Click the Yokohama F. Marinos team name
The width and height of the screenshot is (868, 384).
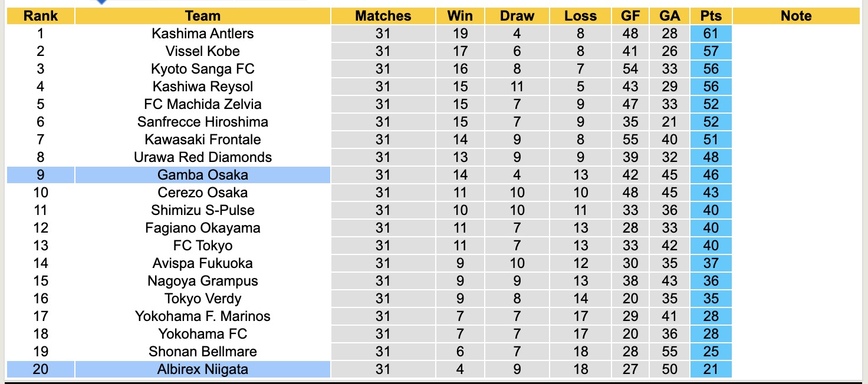[x=202, y=316]
